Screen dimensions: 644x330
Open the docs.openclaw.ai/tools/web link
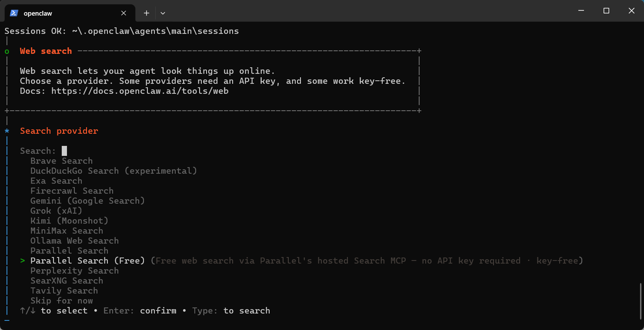140,91
